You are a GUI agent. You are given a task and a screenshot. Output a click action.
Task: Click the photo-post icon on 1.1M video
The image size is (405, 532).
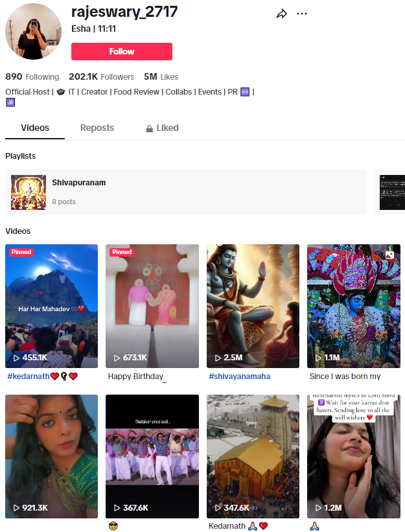click(x=389, y=255)
